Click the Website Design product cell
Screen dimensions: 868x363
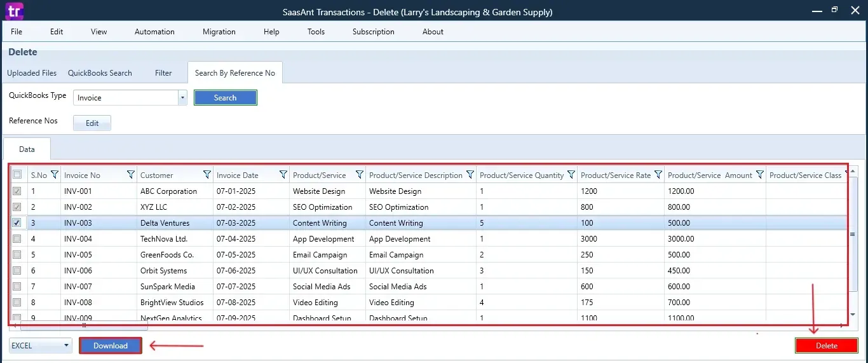click(x=327, y=191)
